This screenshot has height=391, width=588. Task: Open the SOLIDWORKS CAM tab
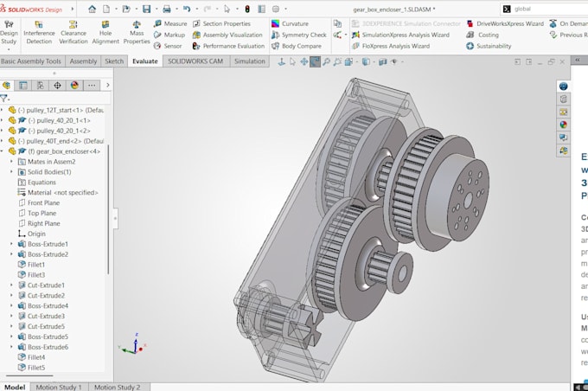pyautogui.click(x=195, y=61)
